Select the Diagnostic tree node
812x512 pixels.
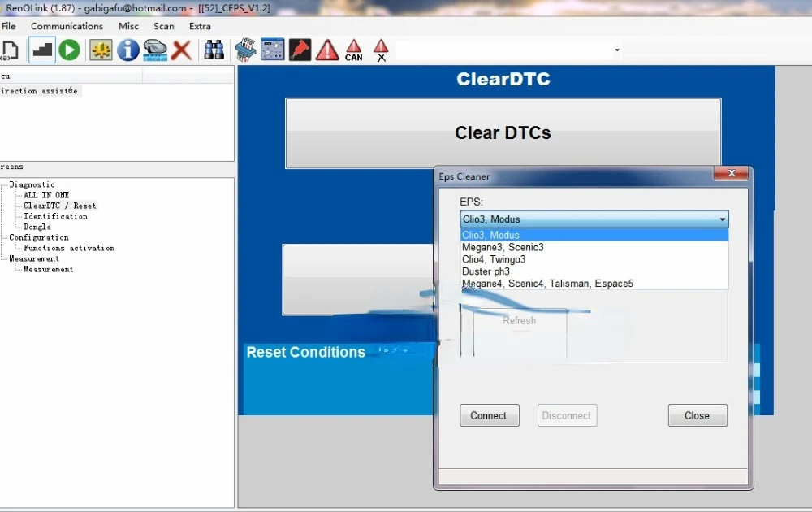point(32,184)
